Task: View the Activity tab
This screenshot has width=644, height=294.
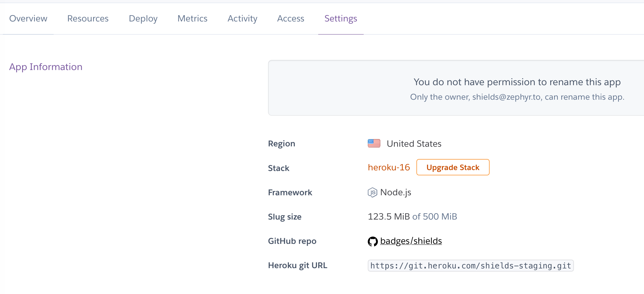Action: [242, 19]
